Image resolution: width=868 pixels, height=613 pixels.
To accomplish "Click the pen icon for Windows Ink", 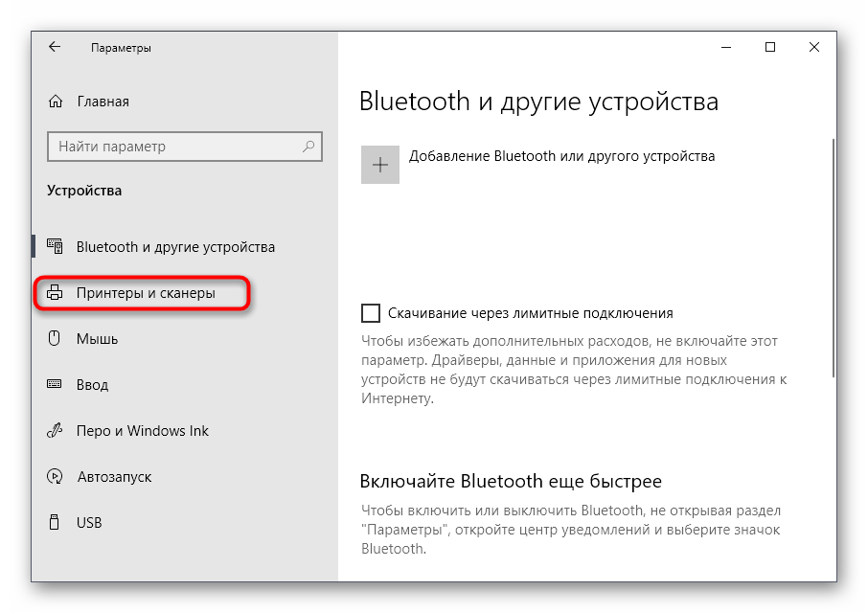I will [x=55, y=430].
